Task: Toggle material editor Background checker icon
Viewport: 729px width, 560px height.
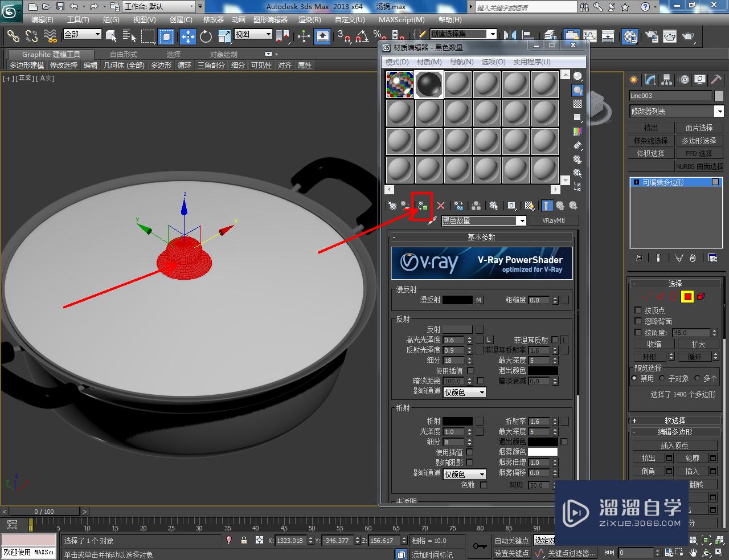Action: (578, 104)
